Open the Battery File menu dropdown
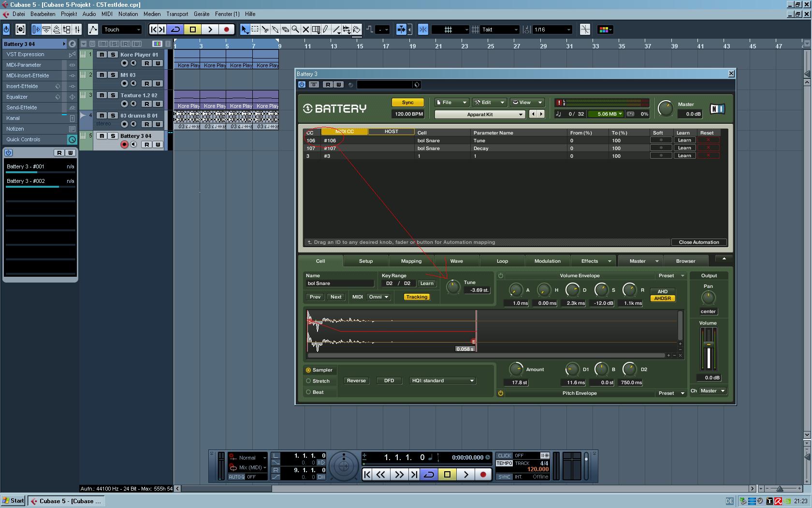 click(x=451, y=103)
